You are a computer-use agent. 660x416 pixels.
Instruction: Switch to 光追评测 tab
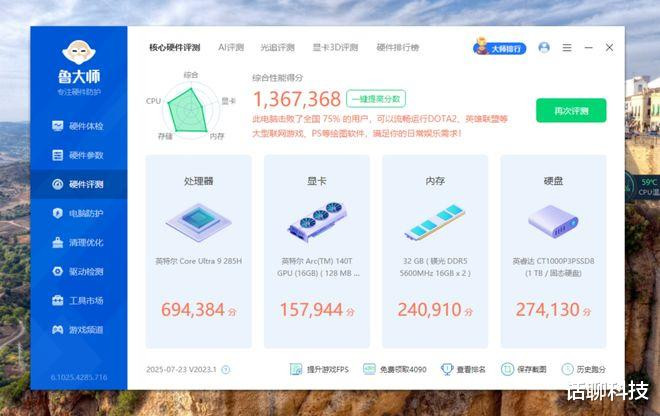[x=277, y=47]
